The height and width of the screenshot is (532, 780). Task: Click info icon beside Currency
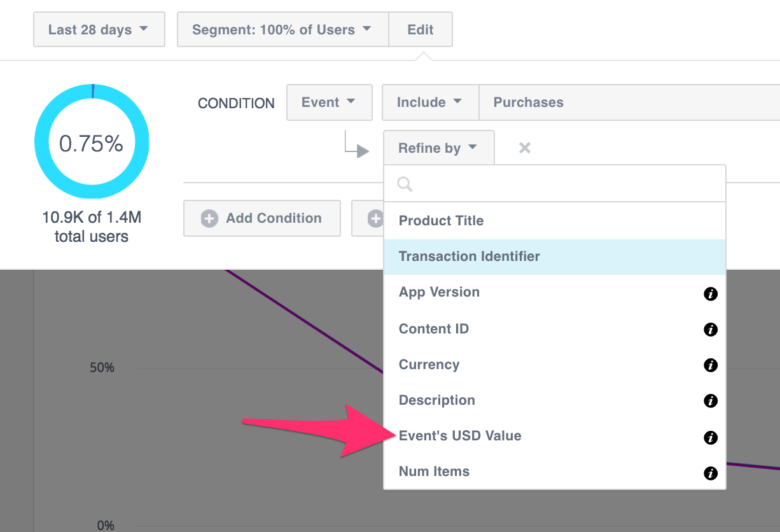click(711, 365)
